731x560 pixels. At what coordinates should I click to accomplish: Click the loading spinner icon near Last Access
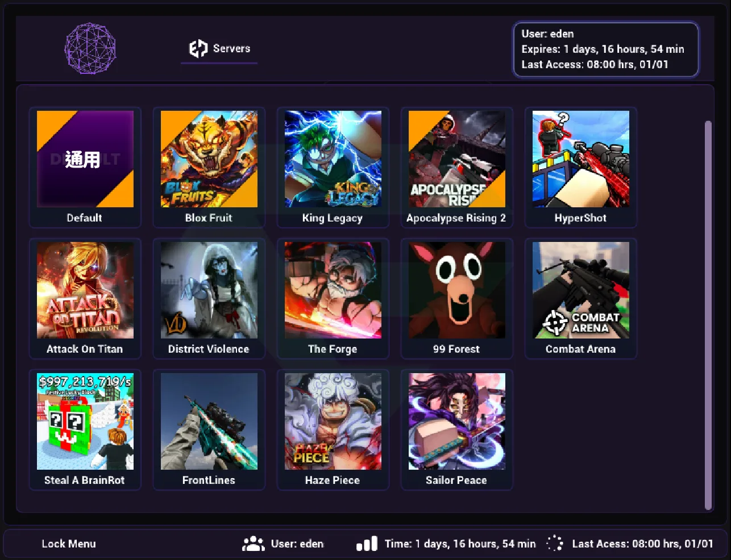coord(554,544)
